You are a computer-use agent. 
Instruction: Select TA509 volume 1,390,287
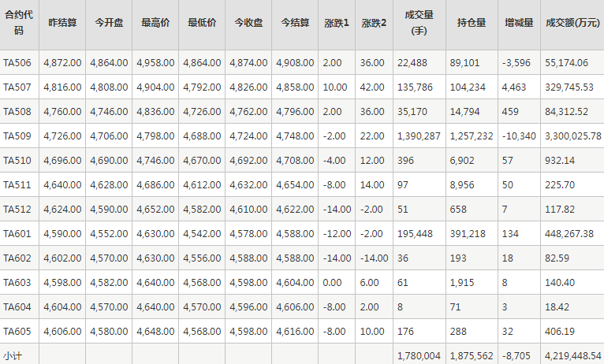[419, 136]
